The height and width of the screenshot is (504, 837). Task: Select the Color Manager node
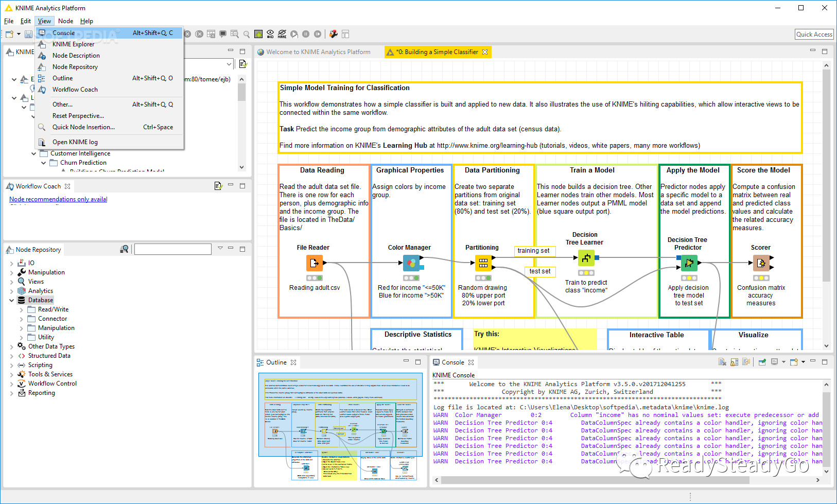[x=411, y=263]
